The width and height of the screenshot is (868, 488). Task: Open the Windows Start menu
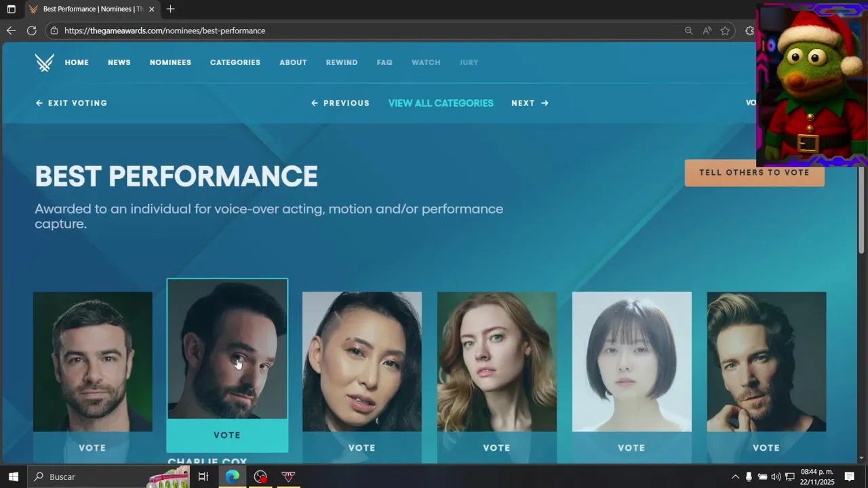click(13, 476)
